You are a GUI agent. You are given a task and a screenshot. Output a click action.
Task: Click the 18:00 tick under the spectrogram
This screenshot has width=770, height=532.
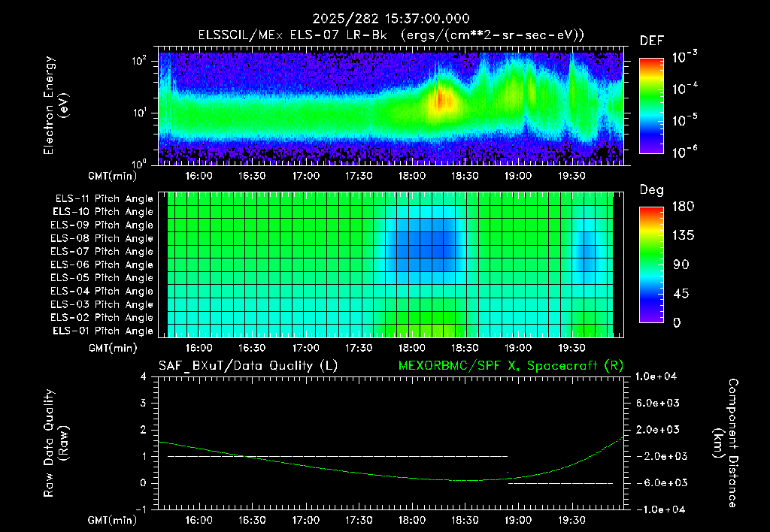pyautogui.click(x=411, y=176)
